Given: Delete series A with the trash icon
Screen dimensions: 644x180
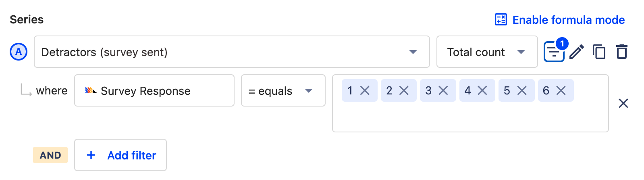Looking at the screenshot, I should point(622,52).
